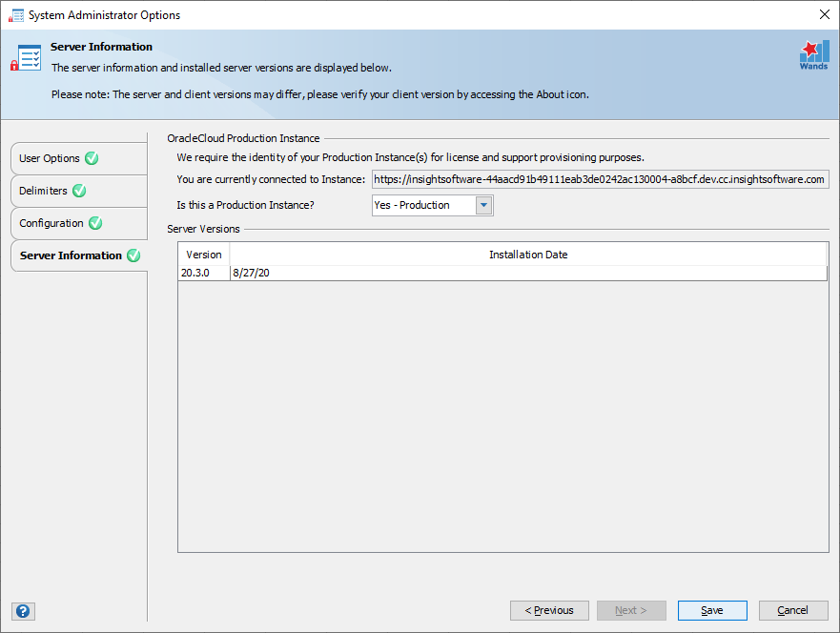Click the Wands logo icon

point(813,55)
